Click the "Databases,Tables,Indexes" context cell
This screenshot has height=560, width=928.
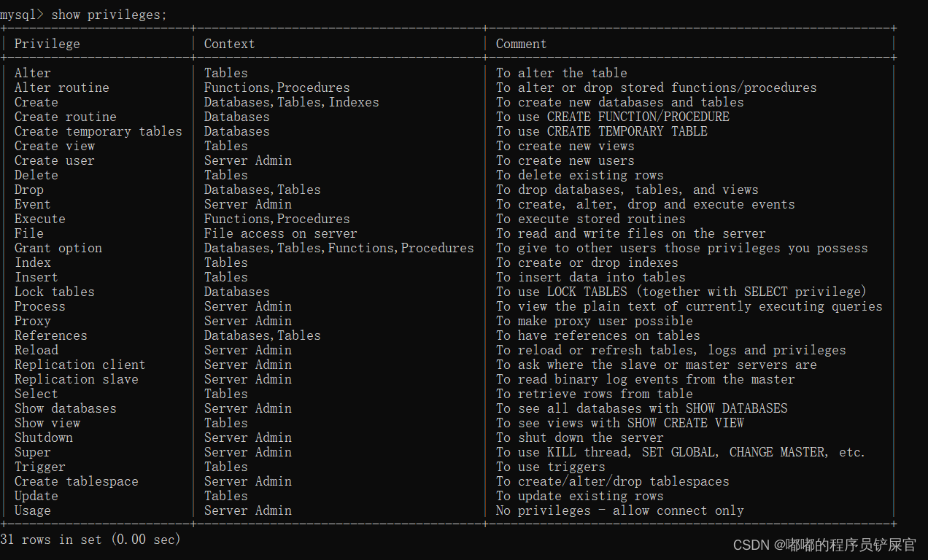(291, 102)
